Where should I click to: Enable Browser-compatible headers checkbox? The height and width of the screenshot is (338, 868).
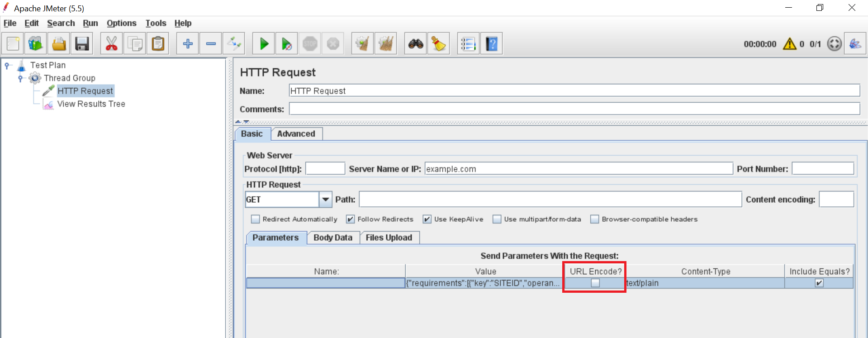click(x=595, y=219)
